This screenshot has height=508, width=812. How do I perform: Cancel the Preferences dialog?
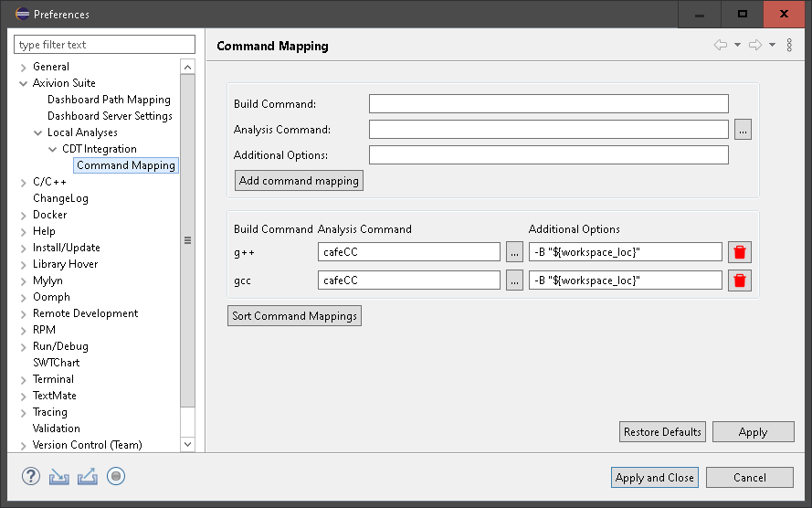click(x=749, y=478)
